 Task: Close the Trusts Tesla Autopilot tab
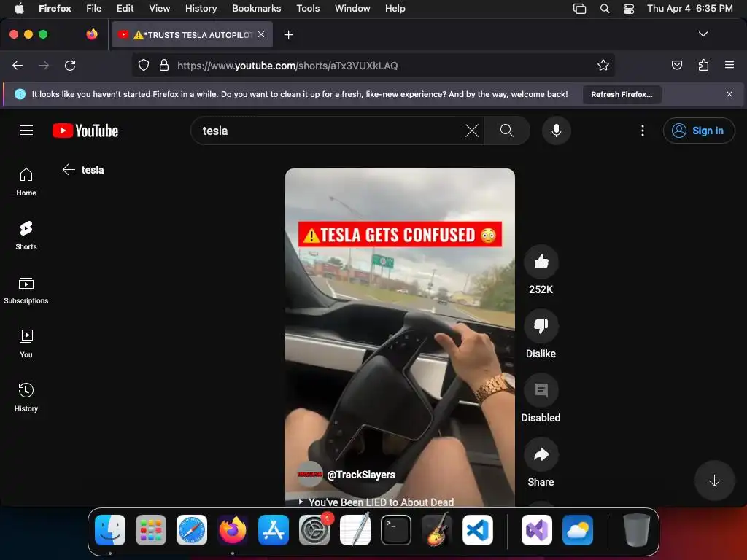[261, 34]
